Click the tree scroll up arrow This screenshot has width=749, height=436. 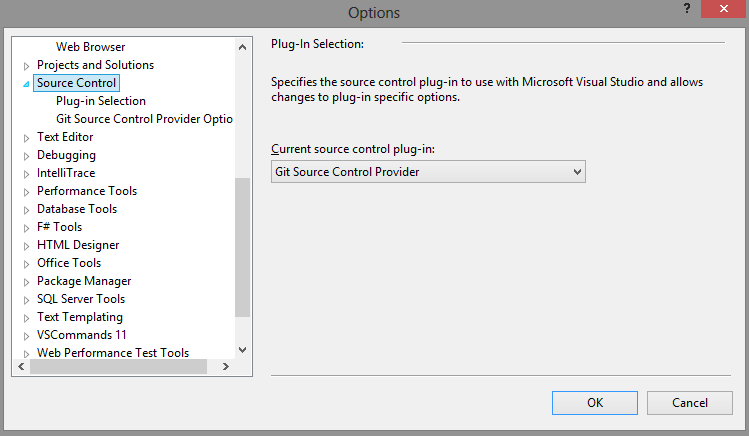tap(243, 47)
